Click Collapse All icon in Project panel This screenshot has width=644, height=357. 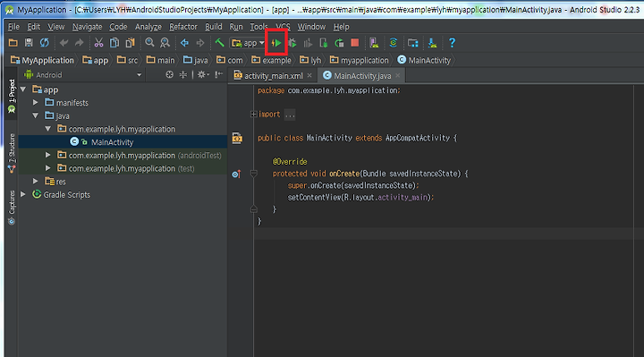(183, 75)
